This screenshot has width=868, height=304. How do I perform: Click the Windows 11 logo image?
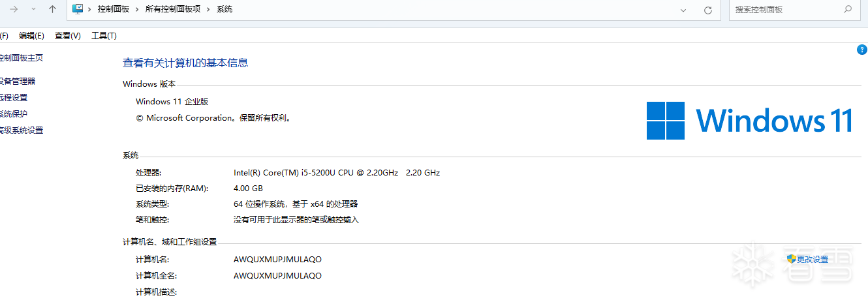750,121
